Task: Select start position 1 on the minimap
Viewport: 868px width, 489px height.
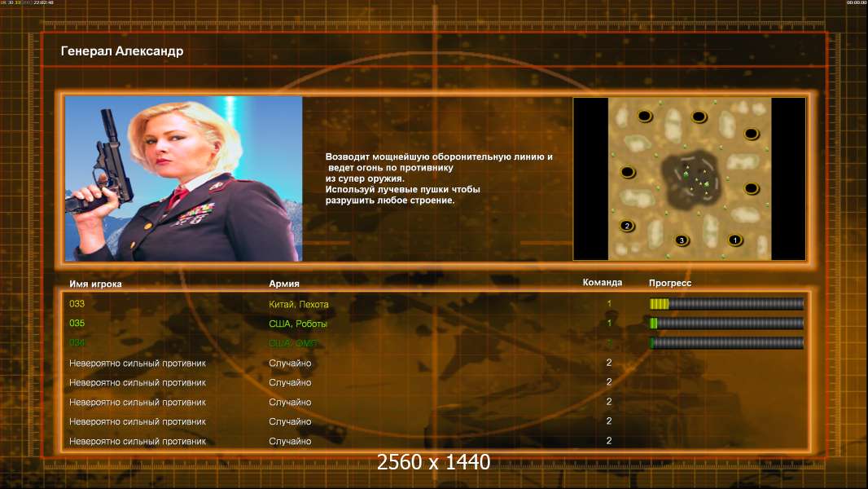Action: coord(734,240)
